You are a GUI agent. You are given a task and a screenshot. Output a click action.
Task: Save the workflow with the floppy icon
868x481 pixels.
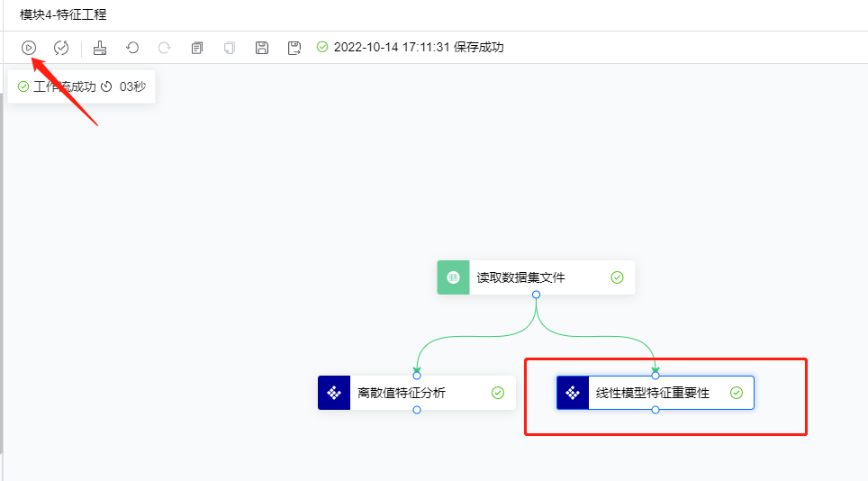pyautogui.click(x=262, y=48)
